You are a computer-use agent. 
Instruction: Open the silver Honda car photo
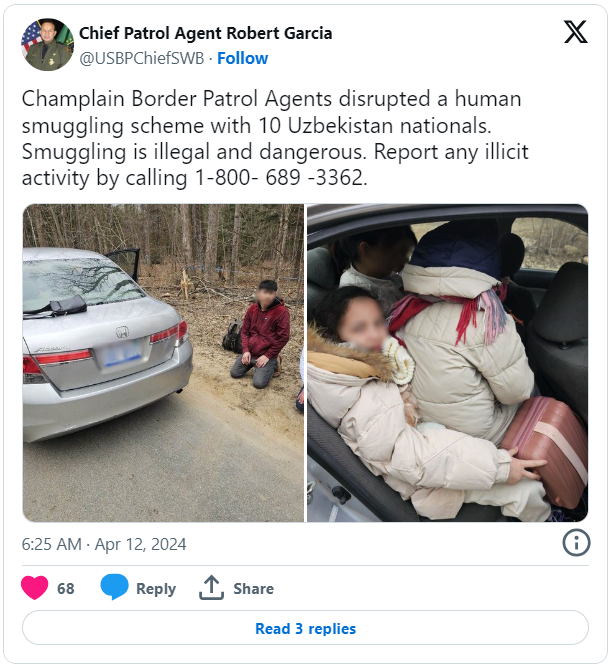163,363
